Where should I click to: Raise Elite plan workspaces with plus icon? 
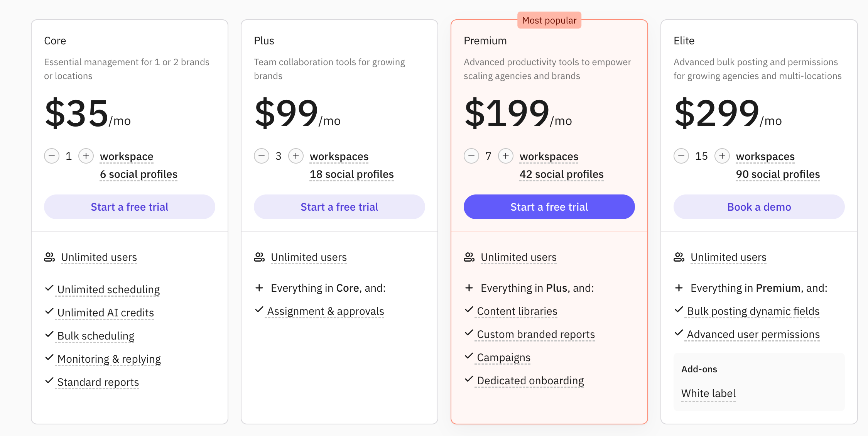point(722,156)
